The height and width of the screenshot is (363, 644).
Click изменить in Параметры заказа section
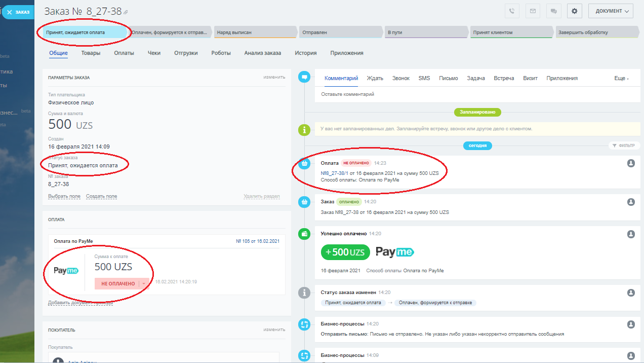(274, 77)
